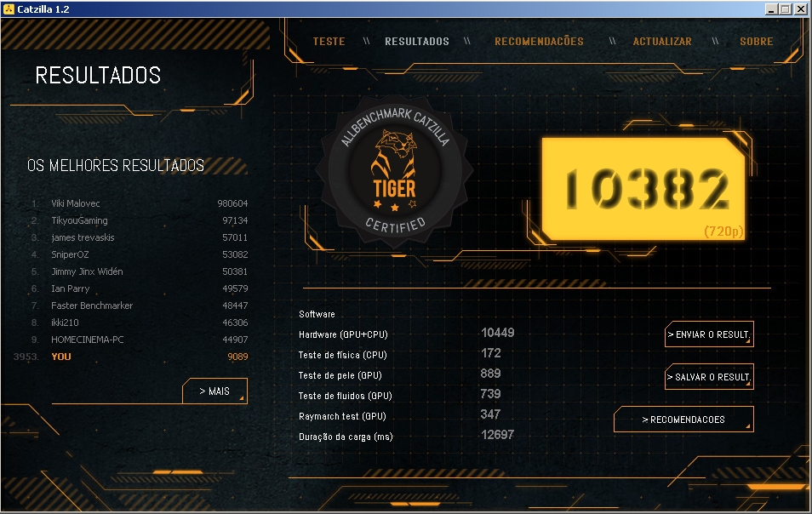Select leaderboard entry Viki Malovec
This screenshot has width=812, height=514.
pos(140,203)
